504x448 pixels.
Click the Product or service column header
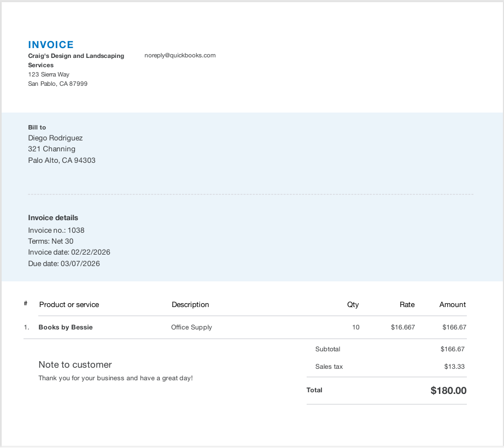click(x=69, y=305)
